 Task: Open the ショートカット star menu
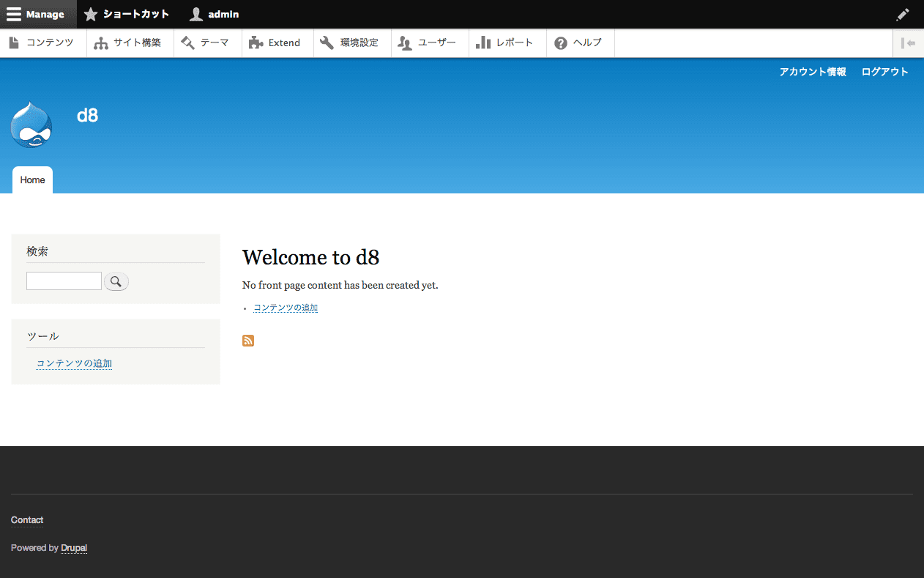click(x=127, y=14)
